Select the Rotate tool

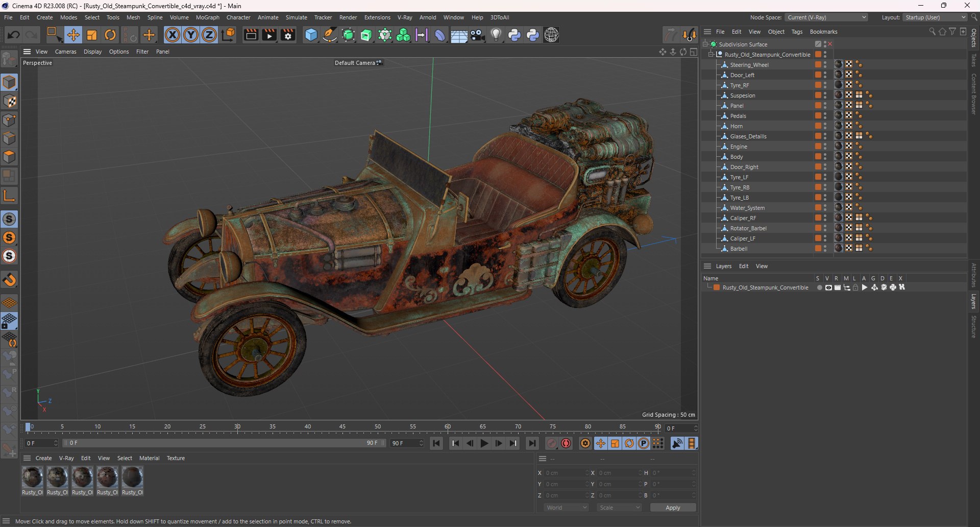(110, 35)
